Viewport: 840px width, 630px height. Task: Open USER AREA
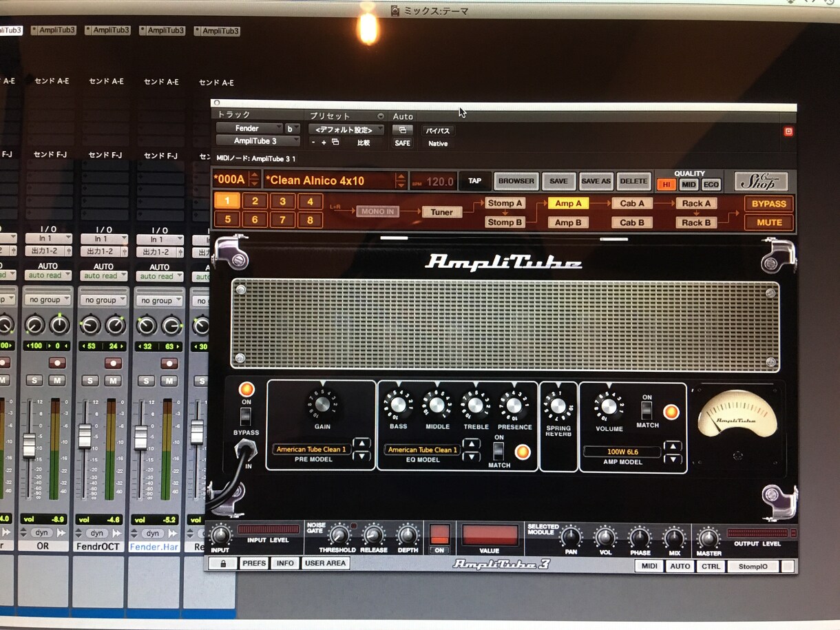coord(326,563)
